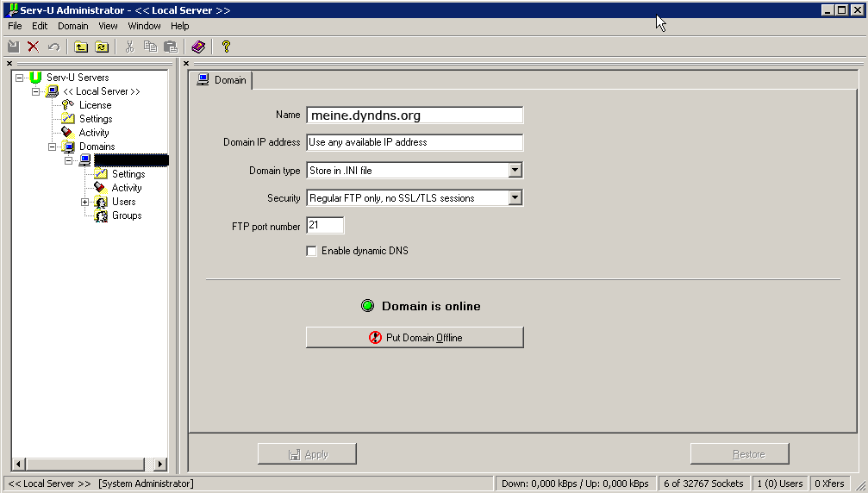Viewport: 868px width, 493px height.
Task: Click the paste clipboard icon
Action: 171,47
